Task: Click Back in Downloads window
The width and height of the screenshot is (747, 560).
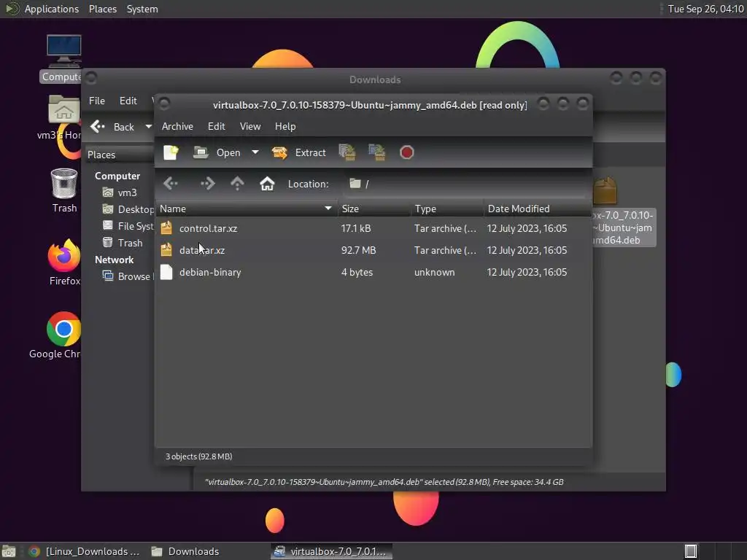Action: [x=112, y=127]
